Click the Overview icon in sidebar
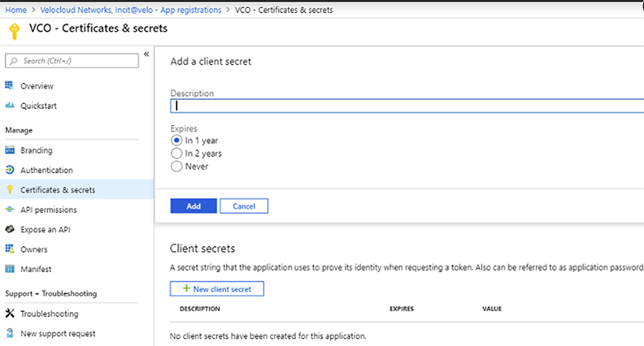Image resolution: width=644 pixels, height=346 pixels. pos(10,85)
